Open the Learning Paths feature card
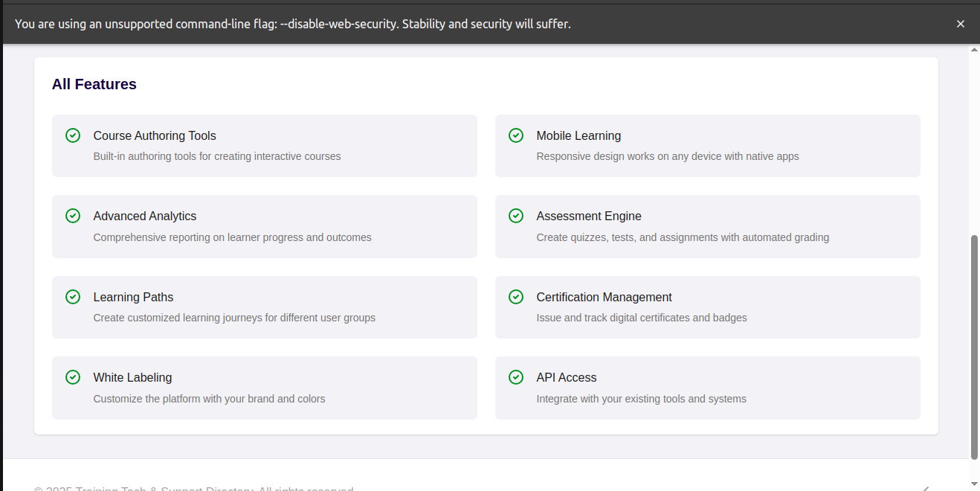The image size is (980, 491). tap(265, 307)
